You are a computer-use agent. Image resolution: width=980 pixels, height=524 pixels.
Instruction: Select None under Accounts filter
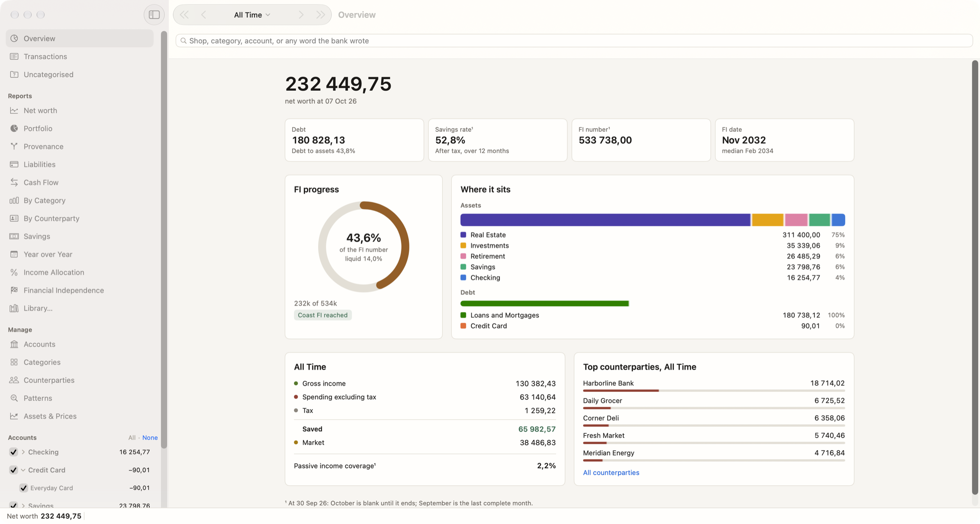150,438
